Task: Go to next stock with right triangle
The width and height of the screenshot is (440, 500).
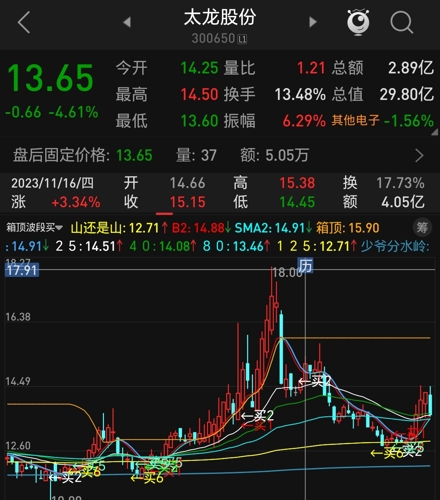Action: click(313, 22)
